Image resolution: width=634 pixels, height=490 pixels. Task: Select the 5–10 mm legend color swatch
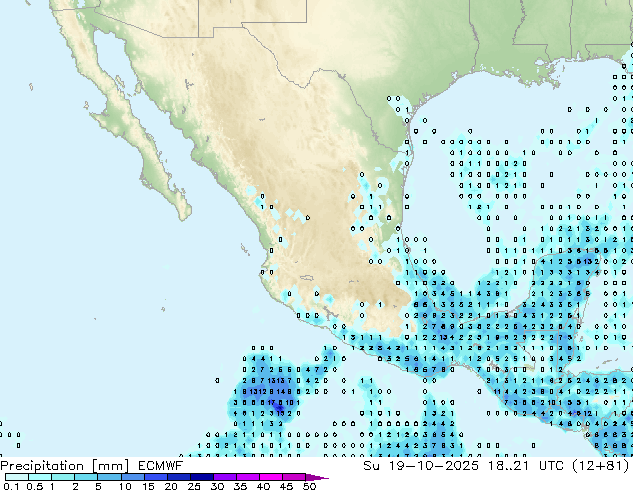point(110,477)
